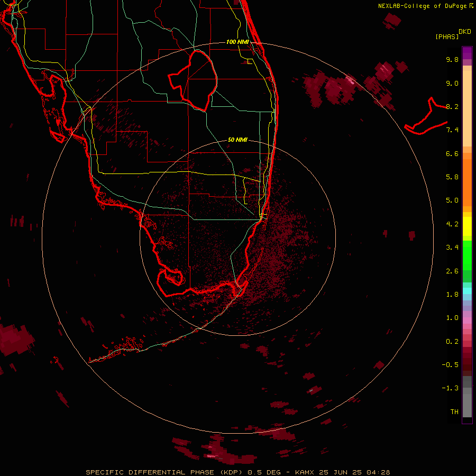Pick the bright green band of the color bar
476x476 pixels.
(467, 255)
